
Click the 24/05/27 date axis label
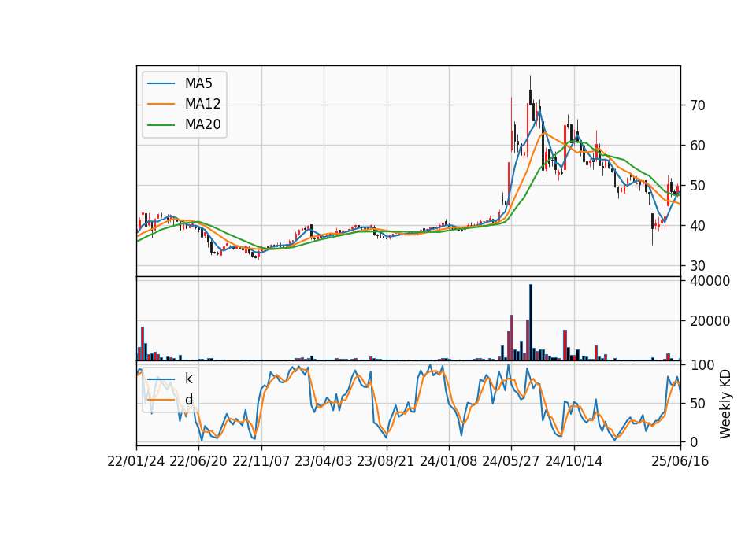511,461
